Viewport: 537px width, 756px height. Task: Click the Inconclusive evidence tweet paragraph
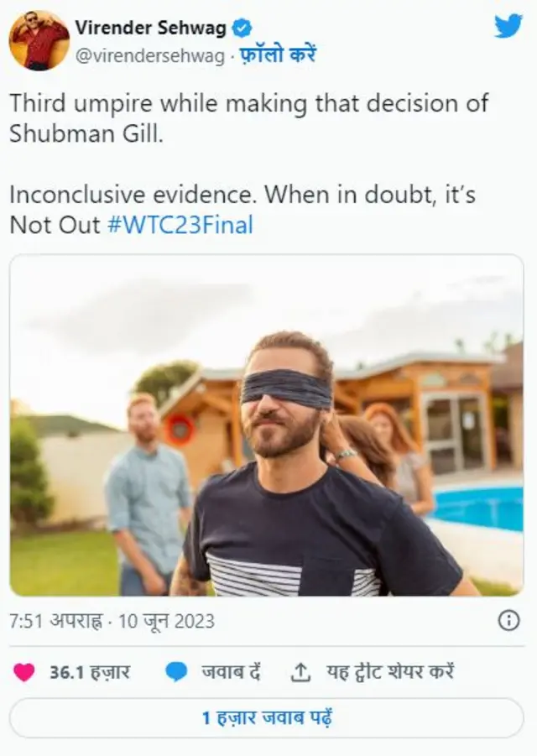(x=242, y=210)
